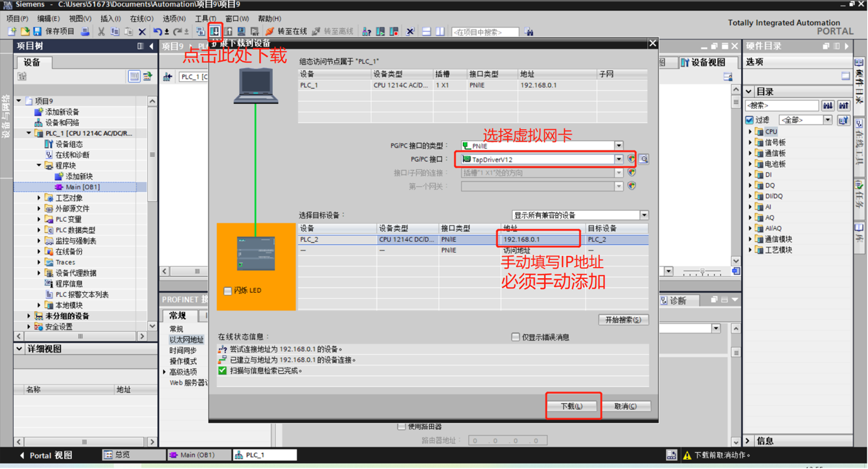The height and width of the screenshot is (469, 868).
Task: Enable the 仅显示错误消息 checkbox
Action: (x=516, y=337)
